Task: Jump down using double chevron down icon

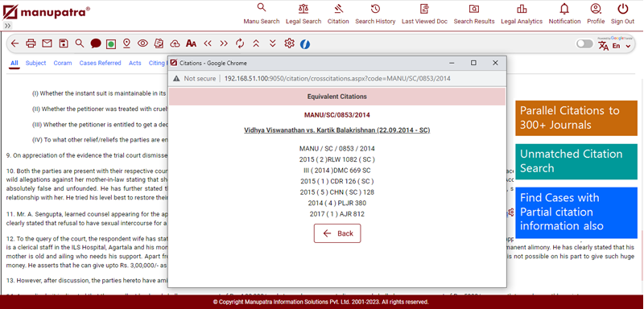Action: 272,43
